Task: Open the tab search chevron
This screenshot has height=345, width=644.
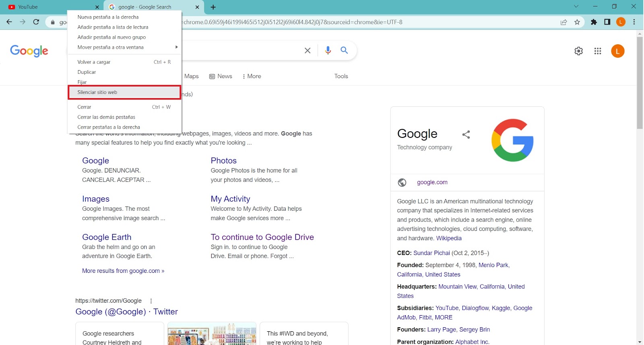Action: tap(576, 6)
